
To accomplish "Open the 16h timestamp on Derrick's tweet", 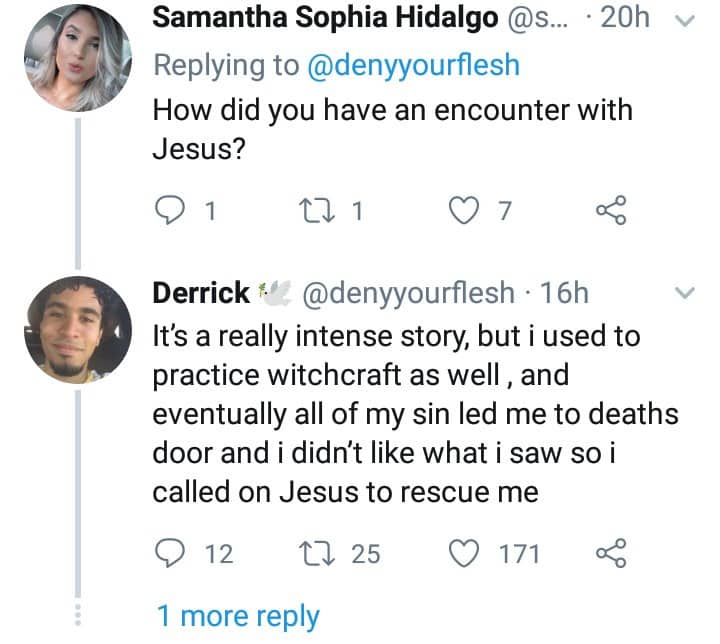I will coord(564,293).
